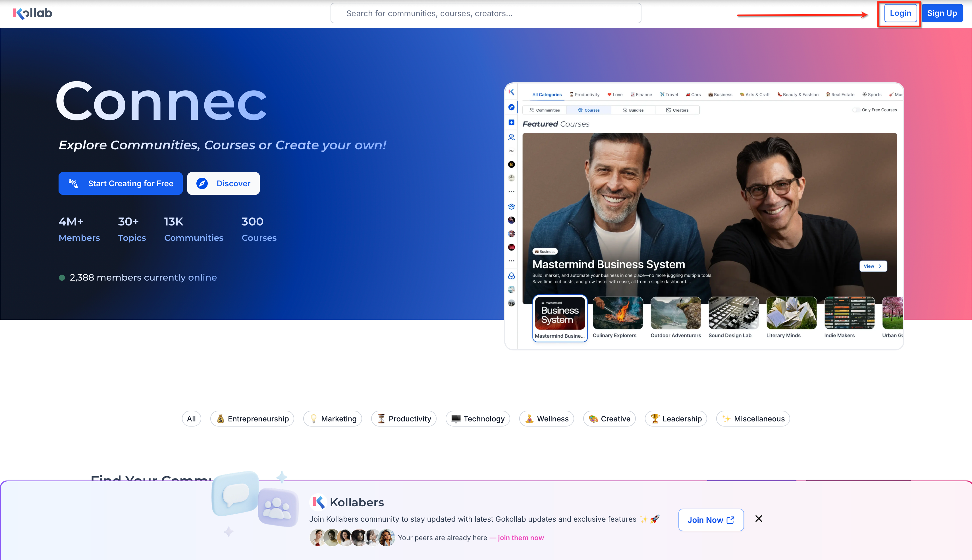Click the search communities input field
This screenshot has height=560, width=972.
click(x=485, y=13)
